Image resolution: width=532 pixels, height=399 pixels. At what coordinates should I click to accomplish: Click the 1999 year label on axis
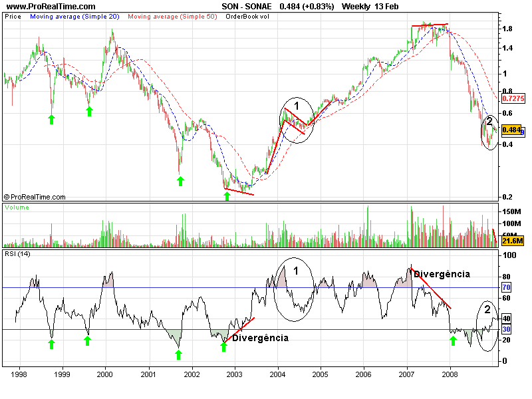point(62,374)
